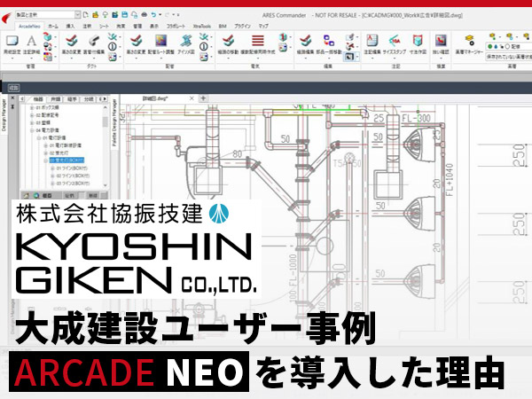This screenshot has width=532, height=399.
Task: Collapse the 04 電力設備 tree node
Action: point(32,130)
